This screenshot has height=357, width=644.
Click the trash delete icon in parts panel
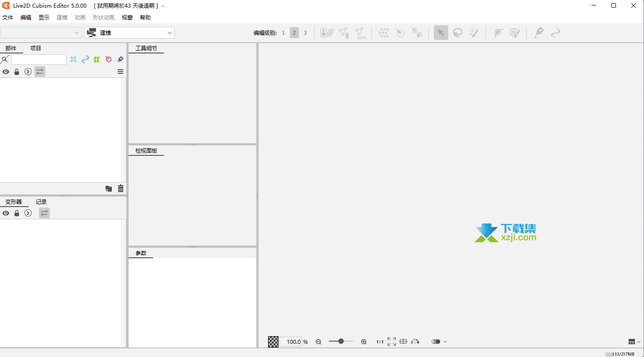click(120, 188)
